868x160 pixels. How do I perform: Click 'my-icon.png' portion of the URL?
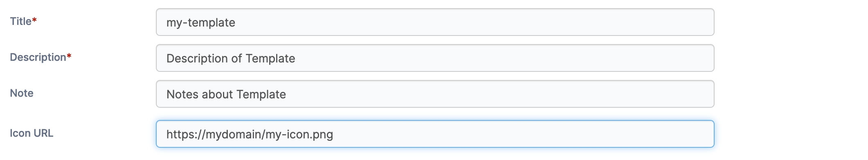coord(299,134)
